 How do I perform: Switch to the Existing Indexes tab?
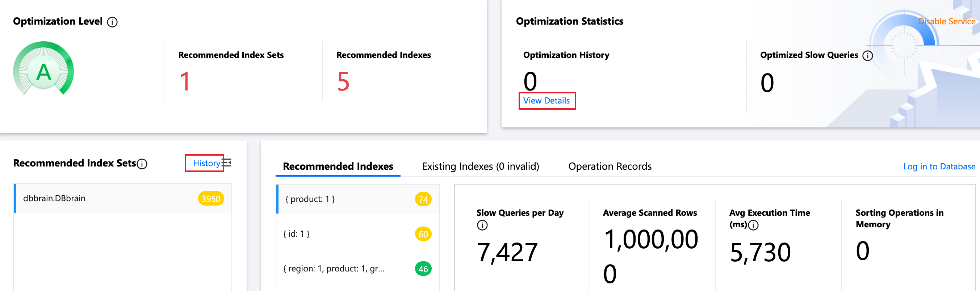[x=480, y=166]
